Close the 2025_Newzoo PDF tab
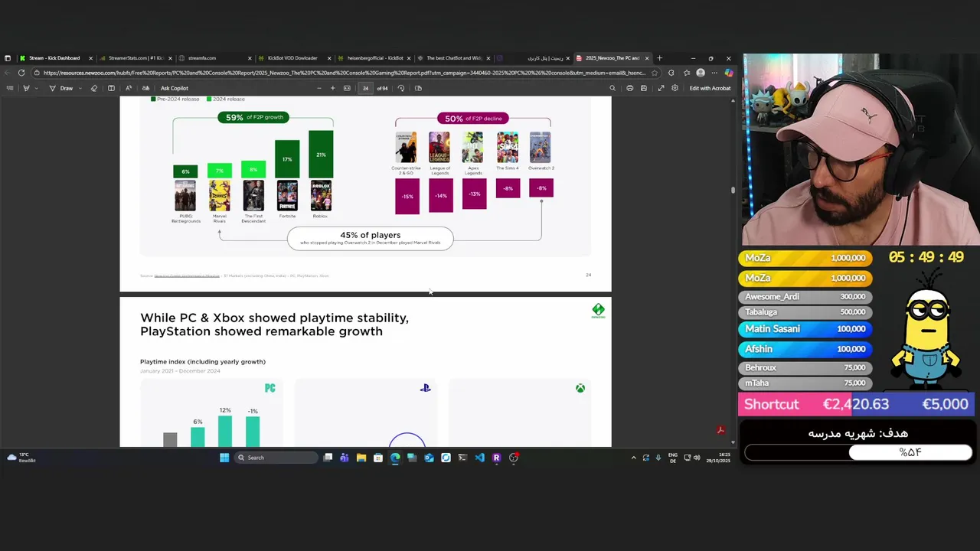This screenshot has width=980, height=551. (647, 58)
